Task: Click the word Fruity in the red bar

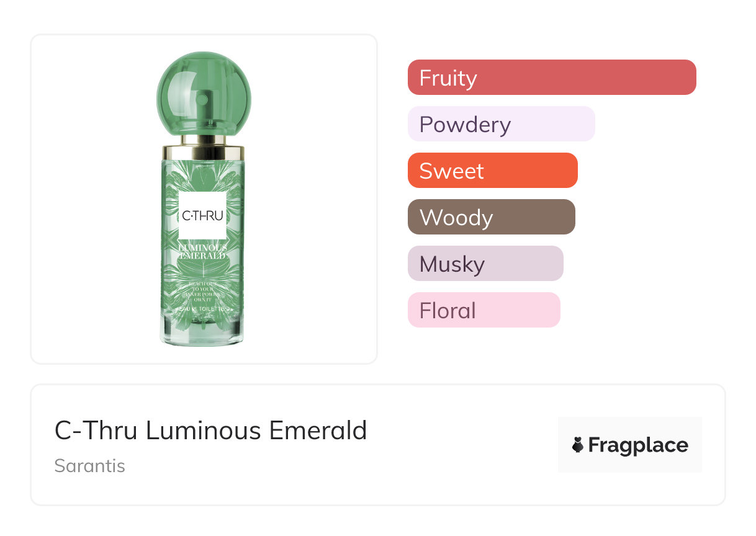Action: (x=448, y=78)
